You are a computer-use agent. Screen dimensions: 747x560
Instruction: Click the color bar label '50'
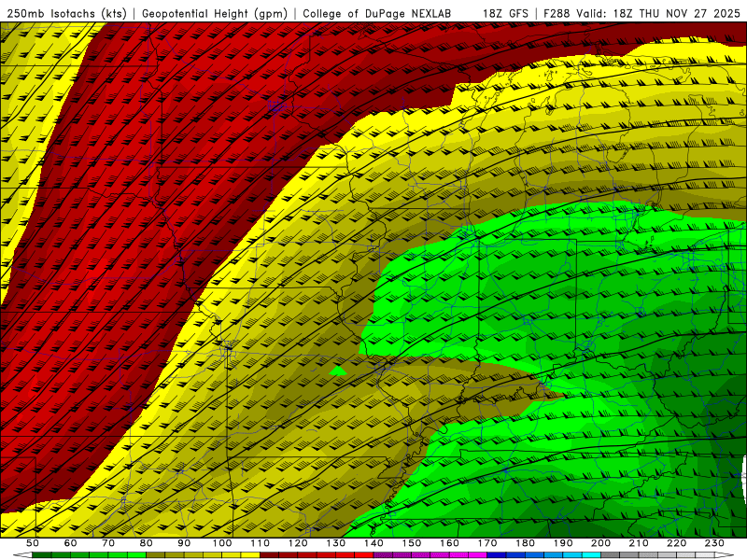(x=33, y=543)
